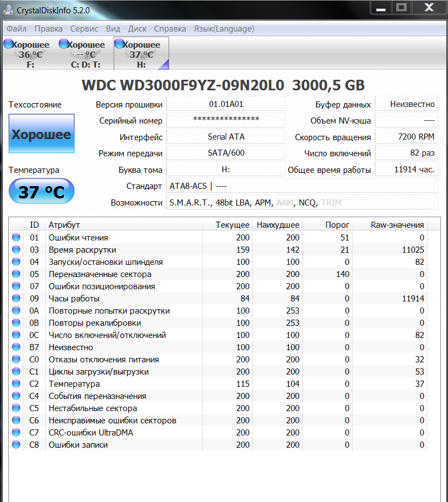
Task: Click the 11914 час. power-on hours field
Action: pyautogui.click(x=406, y=170)
